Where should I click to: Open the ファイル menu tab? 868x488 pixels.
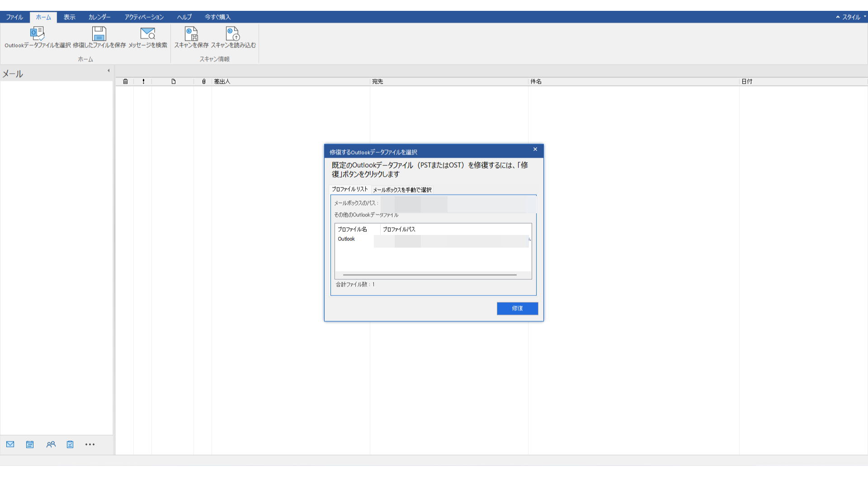(x=14, y=17)
